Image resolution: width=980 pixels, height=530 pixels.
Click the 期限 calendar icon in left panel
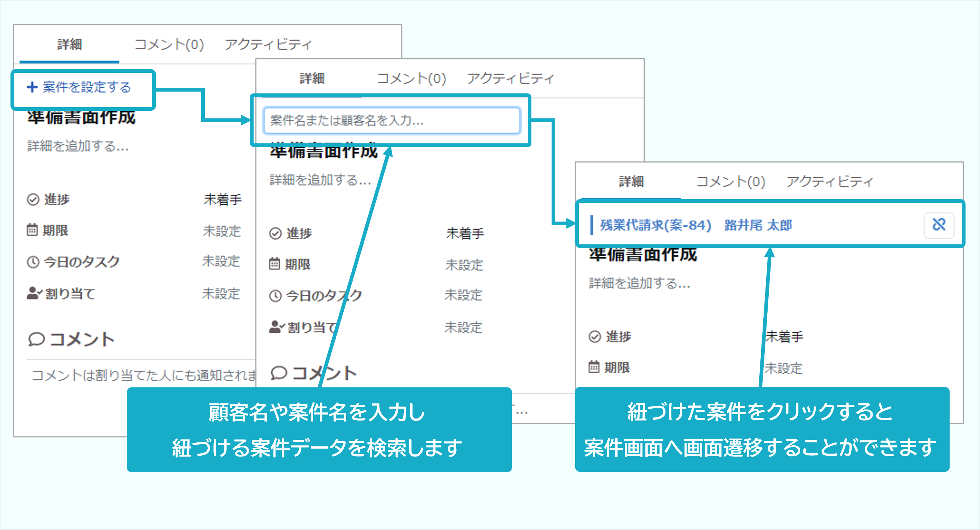32,230
